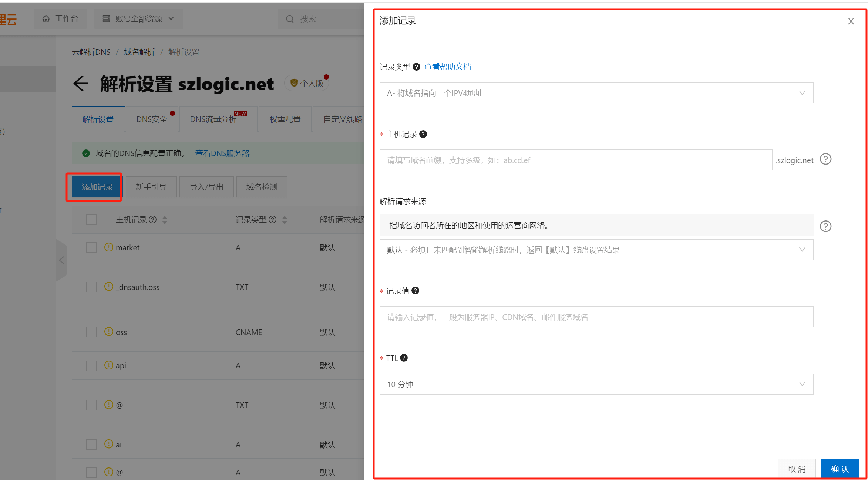Click the warning icon on the market record
Image resolution: width=868 pixels, height=480 pixels.
(108, 247)
